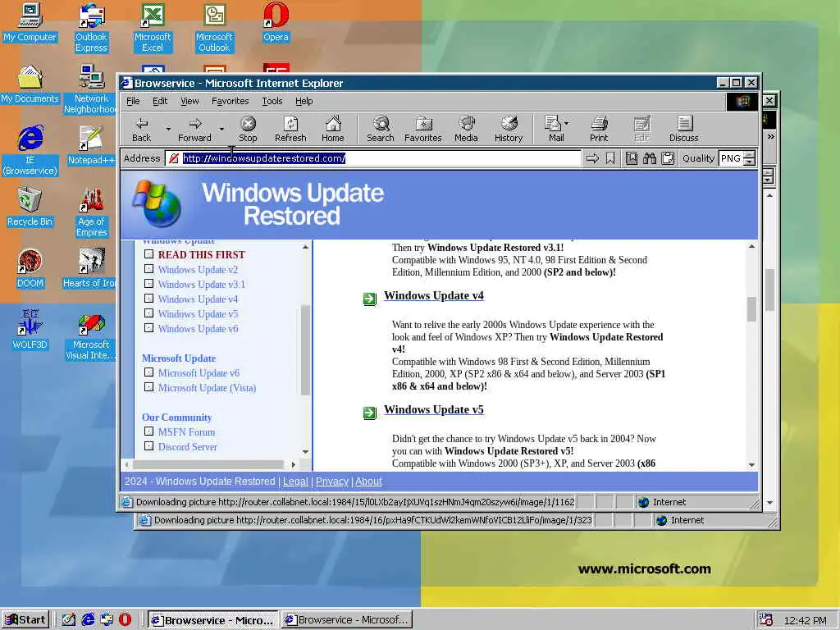Print the current page
Screen dimensions: 840x630
[599, 130]
